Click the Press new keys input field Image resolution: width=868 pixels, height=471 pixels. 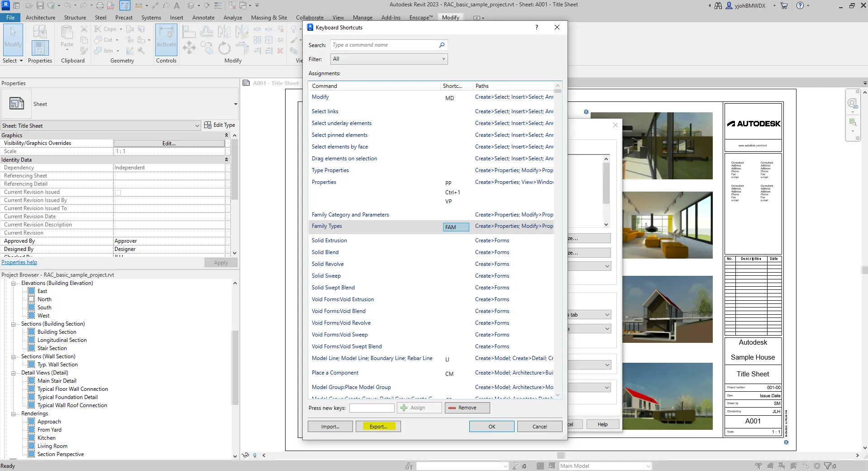pos(372,408)
